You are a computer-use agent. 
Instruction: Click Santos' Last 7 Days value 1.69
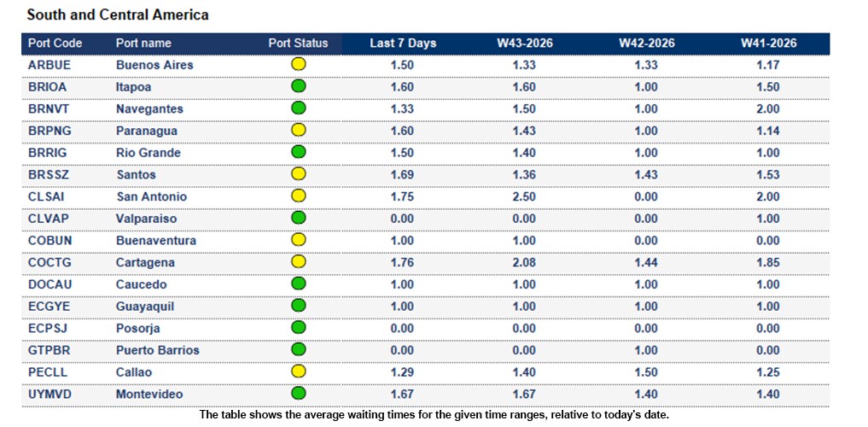(x=403, y=174)
